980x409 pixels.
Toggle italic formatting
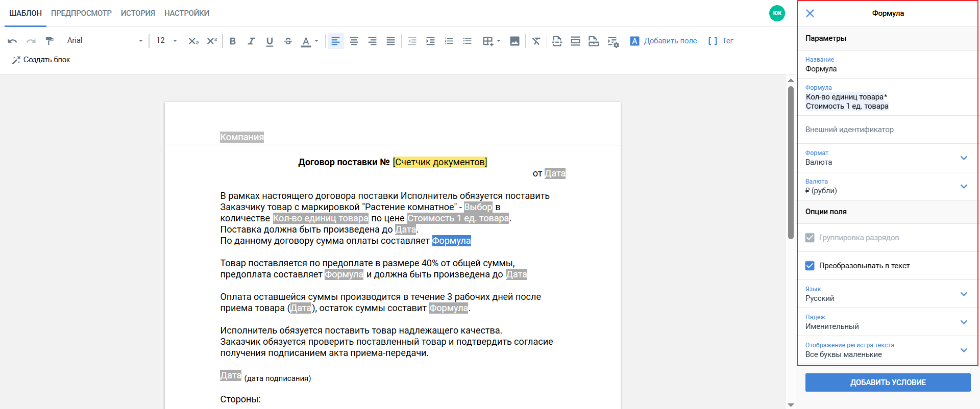251,41
